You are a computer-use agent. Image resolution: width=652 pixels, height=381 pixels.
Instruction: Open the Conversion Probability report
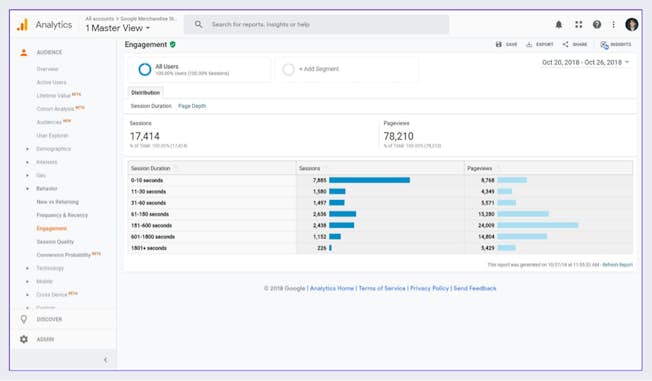[64, 255]
